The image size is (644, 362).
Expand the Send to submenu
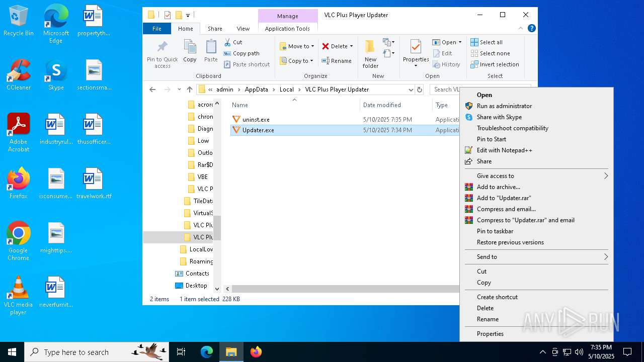pyautogui.click(x=536, y=257)
